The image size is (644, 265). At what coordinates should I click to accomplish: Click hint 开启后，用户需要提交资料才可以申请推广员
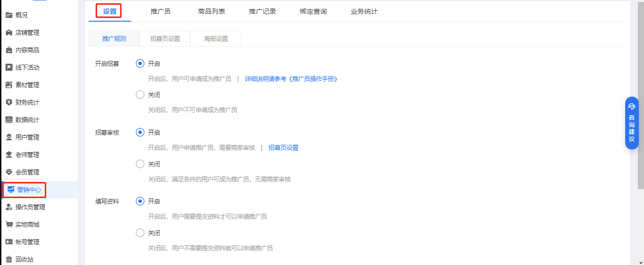pyautogui.click(x=207, y=216)
